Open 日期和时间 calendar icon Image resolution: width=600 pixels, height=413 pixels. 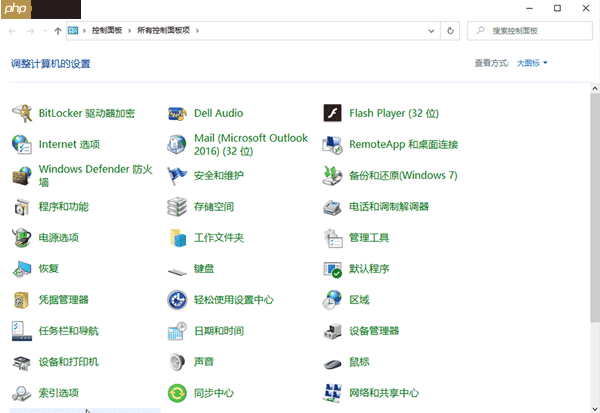177,331
